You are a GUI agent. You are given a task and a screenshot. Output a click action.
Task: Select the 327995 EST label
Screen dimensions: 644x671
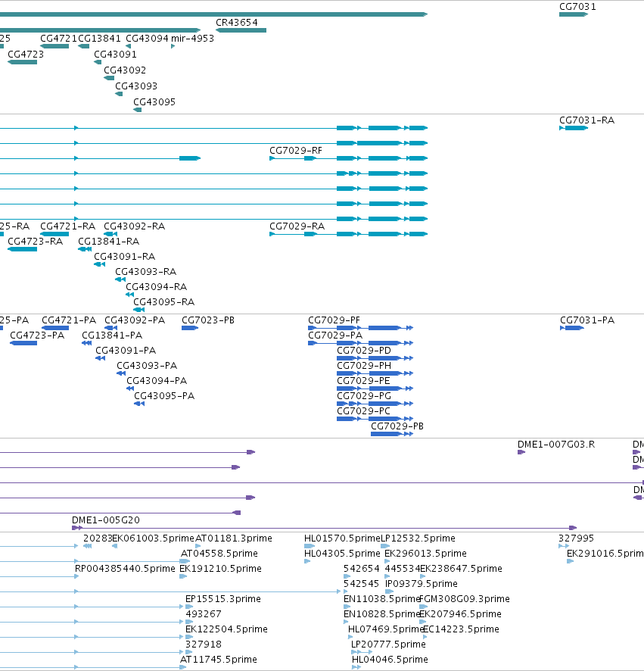[576, 538]
